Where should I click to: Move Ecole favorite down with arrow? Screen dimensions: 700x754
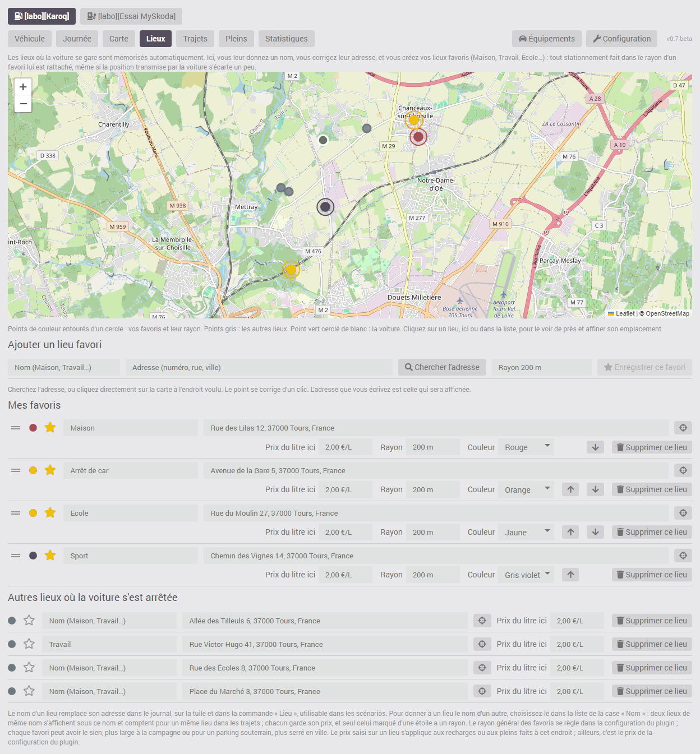coord(595,532)
